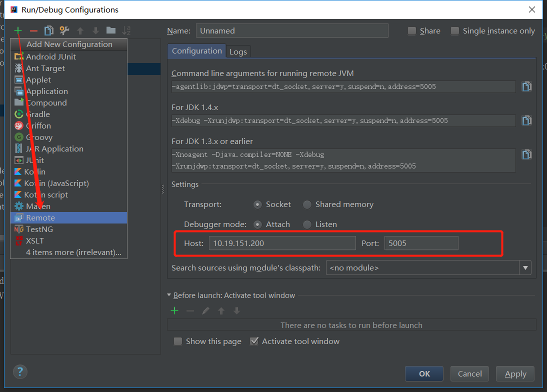Open the module classpath dropdown
The width and height of the screenshot is (547, 392).
coord(525,267)
